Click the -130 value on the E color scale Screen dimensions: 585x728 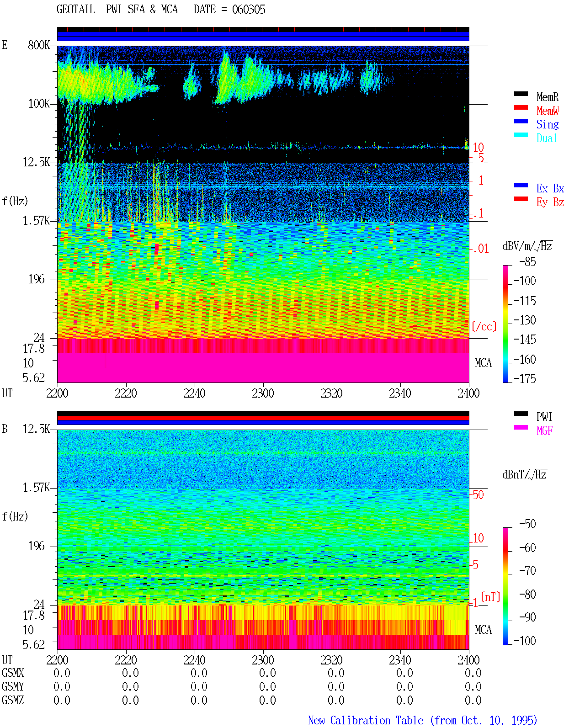[x=525, y=320]
